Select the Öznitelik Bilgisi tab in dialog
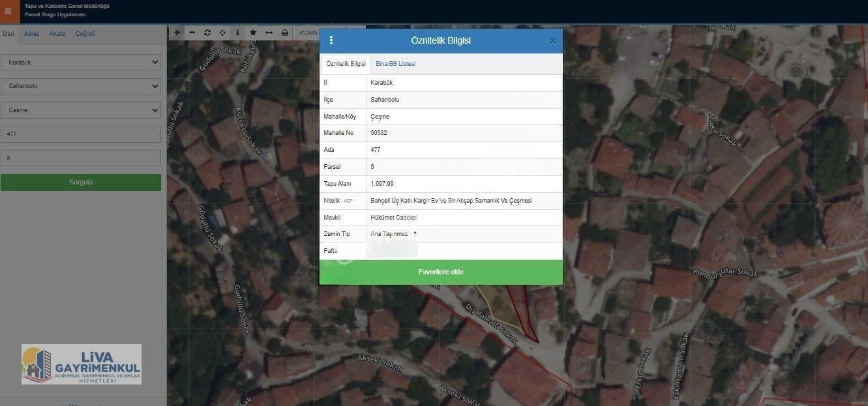Image resolution: width=868 pixels, height=406 pixels. pos(346,64)
